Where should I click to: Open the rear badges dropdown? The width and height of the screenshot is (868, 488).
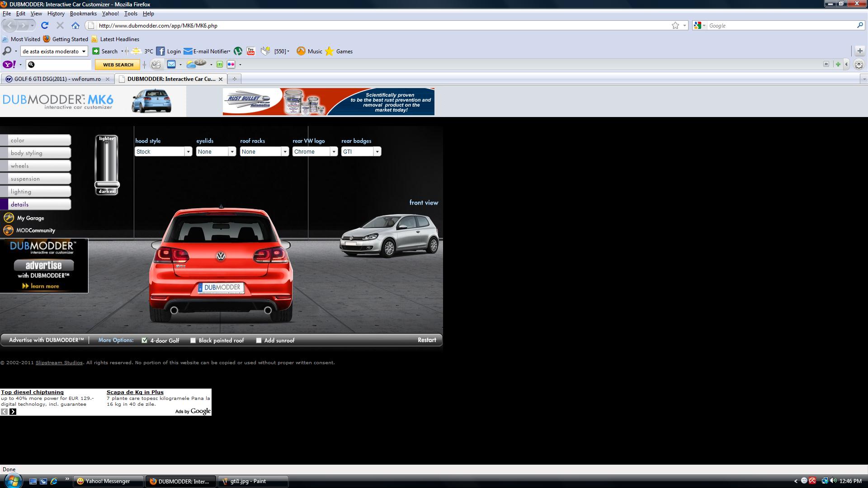(x=361, y=152)
